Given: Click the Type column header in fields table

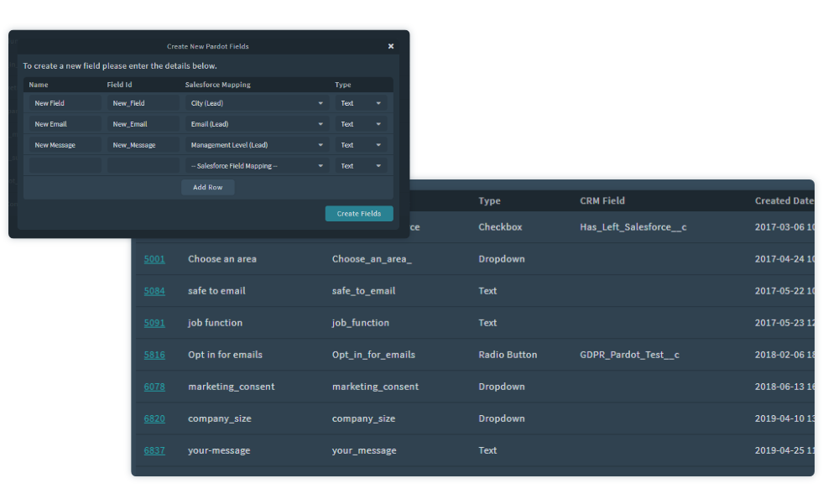Looking at the screenshot, I should point(489,201).
